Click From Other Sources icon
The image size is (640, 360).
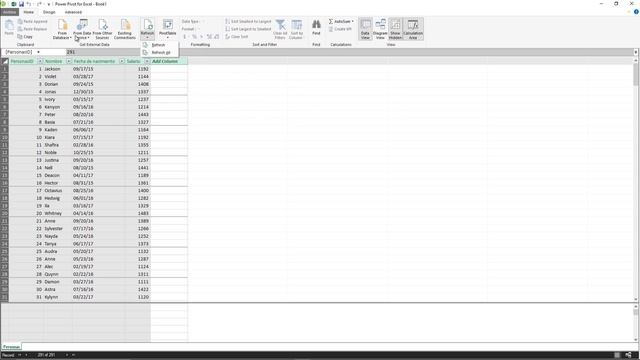[102, 29]
